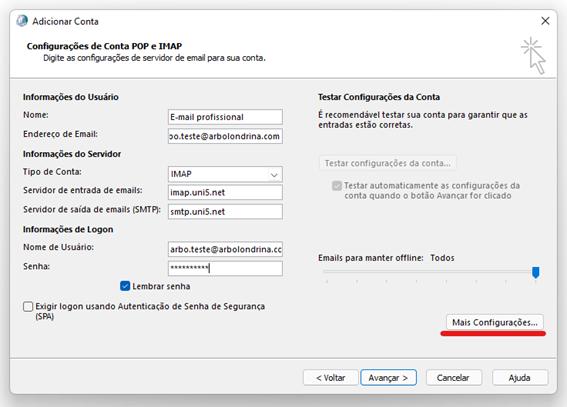
Task: Click the Adicionar Conta globe icon
Action: (22, 21)
